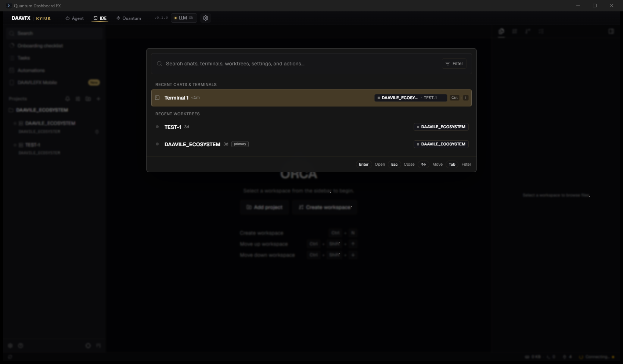This screenshot has width=623, height=364.
Task: Click the blurred Create workspace button behind dialog
Action: point(325,207)
